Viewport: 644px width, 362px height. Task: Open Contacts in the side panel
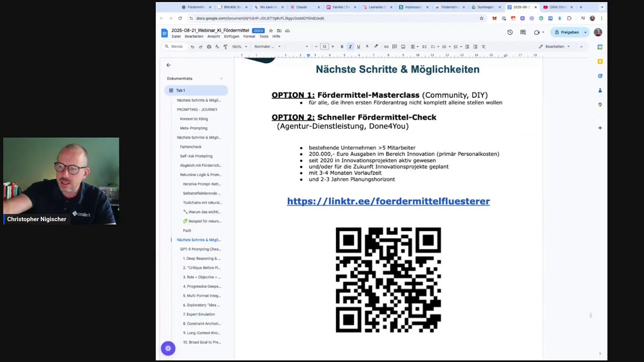click(x=600, y=90)
